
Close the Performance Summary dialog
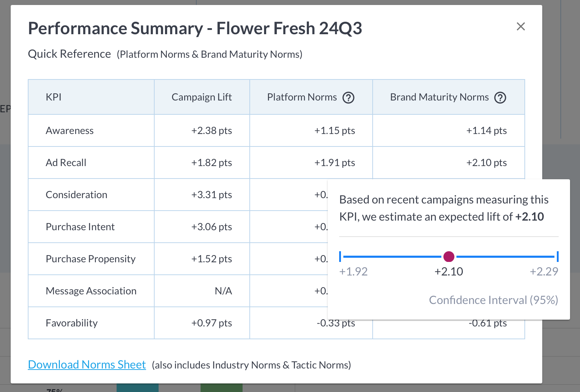point(521,26)
